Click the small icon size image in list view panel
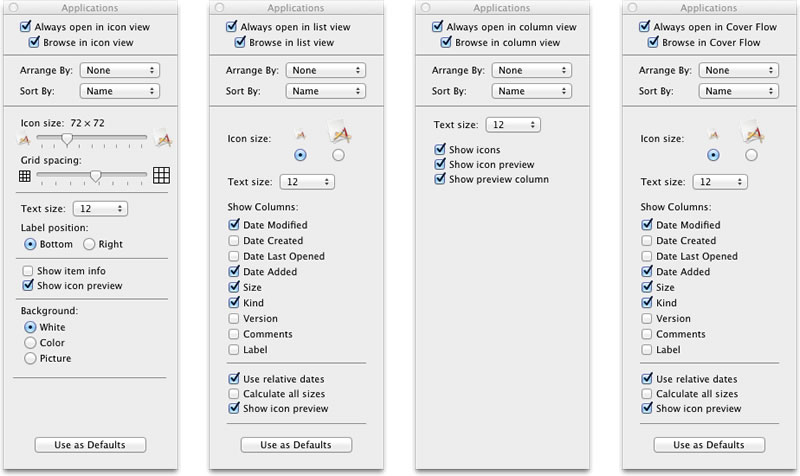 tap(299, 135)
